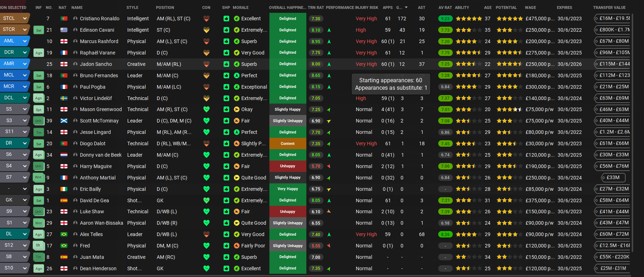Click the person icon beside Jadon Sancho
The width and height of the screenshot is (644, 277).
[x=75, y=64]
